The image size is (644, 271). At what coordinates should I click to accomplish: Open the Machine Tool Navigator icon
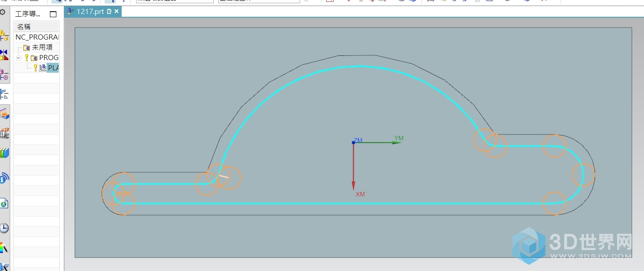pyautogui.click(x=4, y=75)
